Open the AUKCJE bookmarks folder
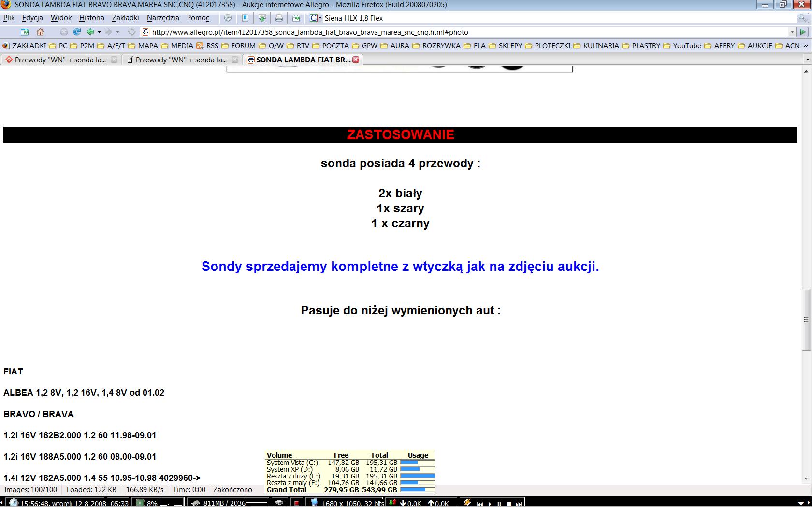Viewport: 812px width, 508px height. (x=754, y=45)
